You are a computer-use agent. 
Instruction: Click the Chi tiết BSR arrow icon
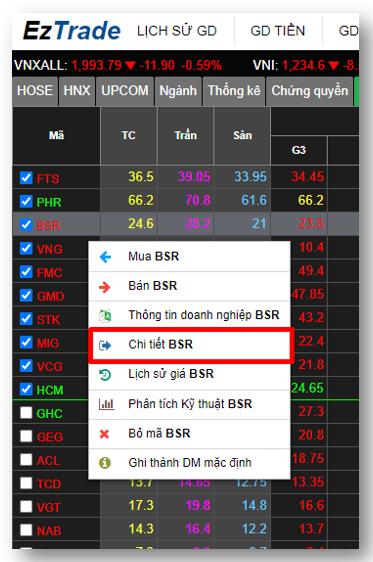(105, 345)
